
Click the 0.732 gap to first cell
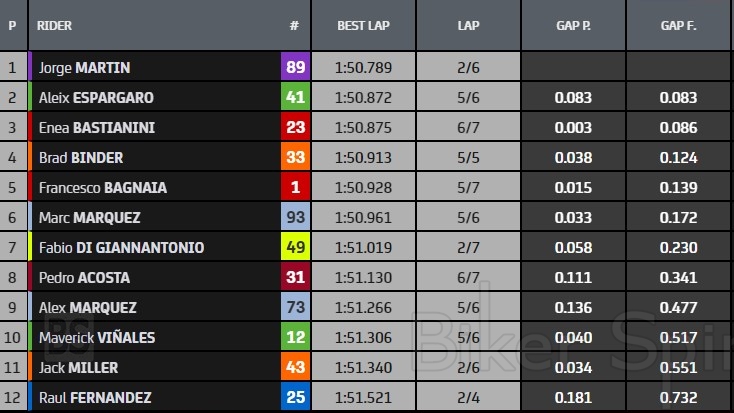tap(679, 398)
